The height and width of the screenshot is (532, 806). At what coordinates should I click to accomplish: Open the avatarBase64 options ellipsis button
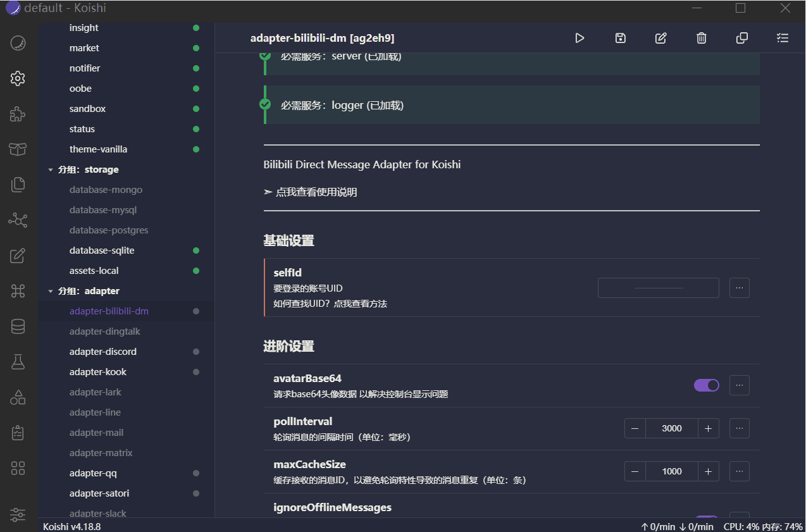coord(740,385)
